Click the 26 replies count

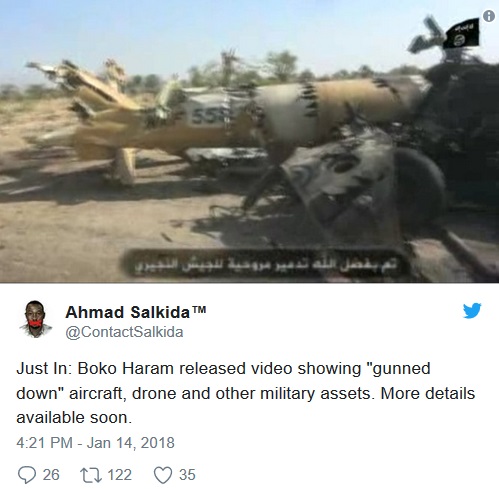[51, 475]
